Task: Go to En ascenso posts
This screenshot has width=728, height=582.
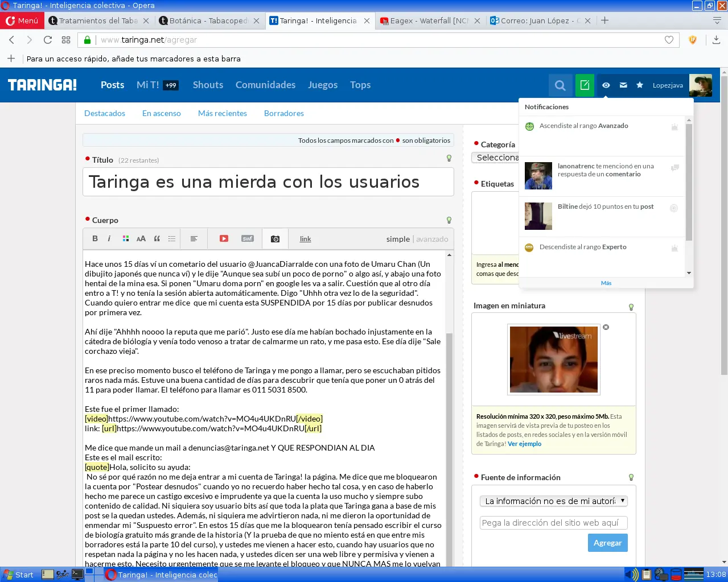Action: tap(162, 113)
